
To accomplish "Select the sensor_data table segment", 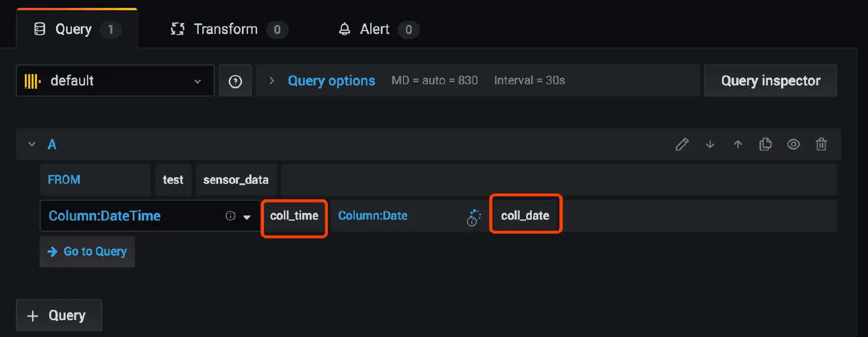I will [236, 180].
